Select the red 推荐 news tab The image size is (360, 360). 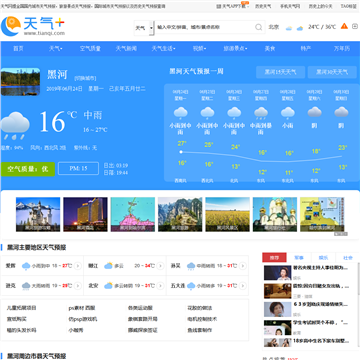pos(274,258)
